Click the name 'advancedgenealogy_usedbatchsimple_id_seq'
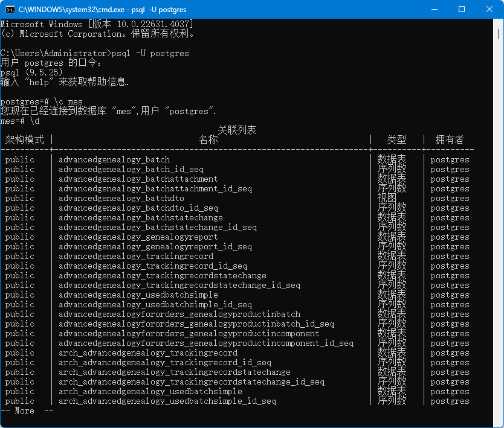Viewport: 504px width, 428px height. pyautogui.click(x=155, y=304)
